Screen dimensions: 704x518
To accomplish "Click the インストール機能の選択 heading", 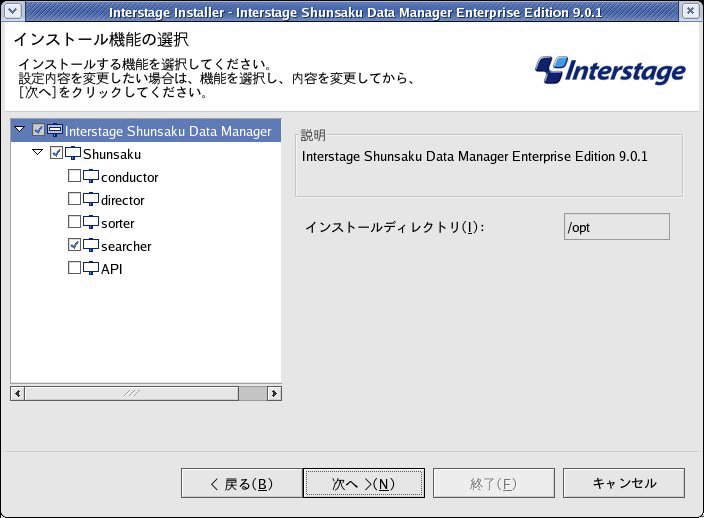I will point(101,40).
